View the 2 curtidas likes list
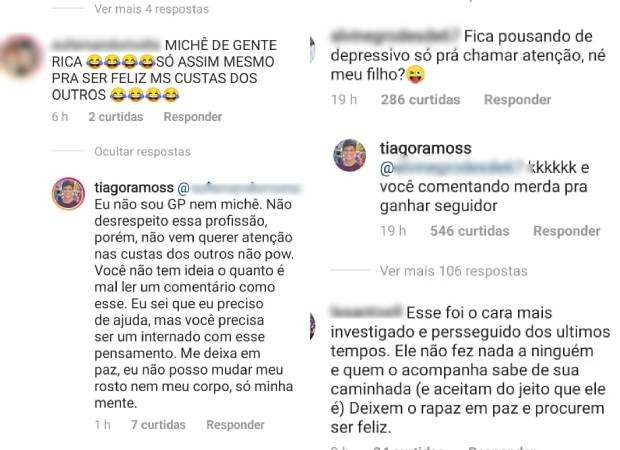 tap(116, 117)
